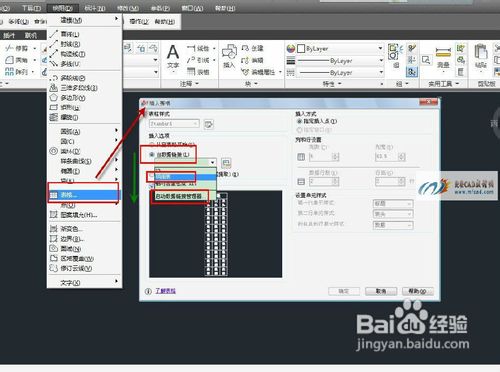
Task: Click Array tool in Modify panel
Action: (17, 71)
